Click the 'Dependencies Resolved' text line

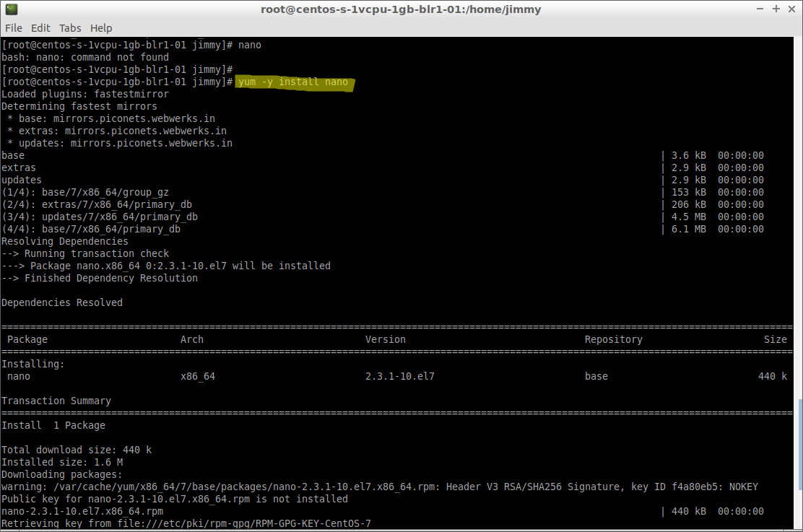pyautogui.click(x=62, y=302)
